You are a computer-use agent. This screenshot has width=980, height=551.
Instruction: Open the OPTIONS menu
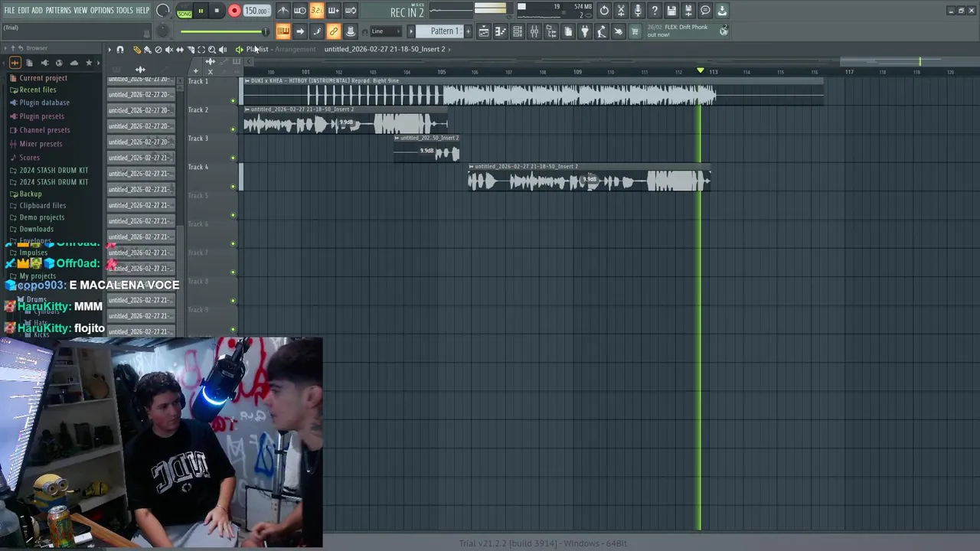click(102, 10)
